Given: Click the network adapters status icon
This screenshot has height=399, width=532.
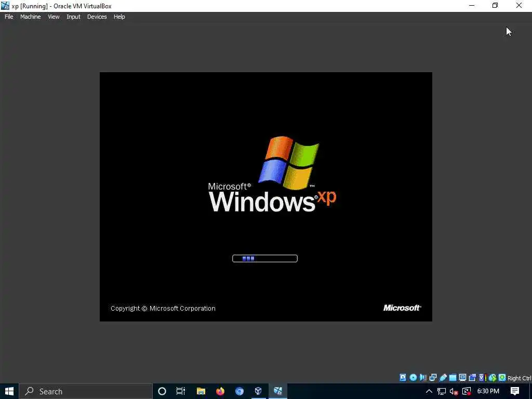Looking at the screenshot, I should pos(433,378).
